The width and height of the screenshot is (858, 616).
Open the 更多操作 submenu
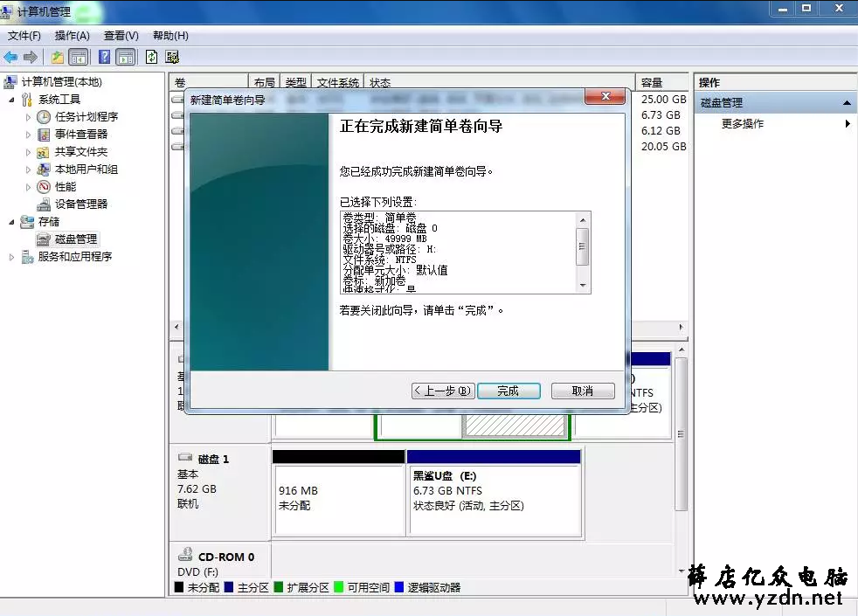click(x=742, y=124)
